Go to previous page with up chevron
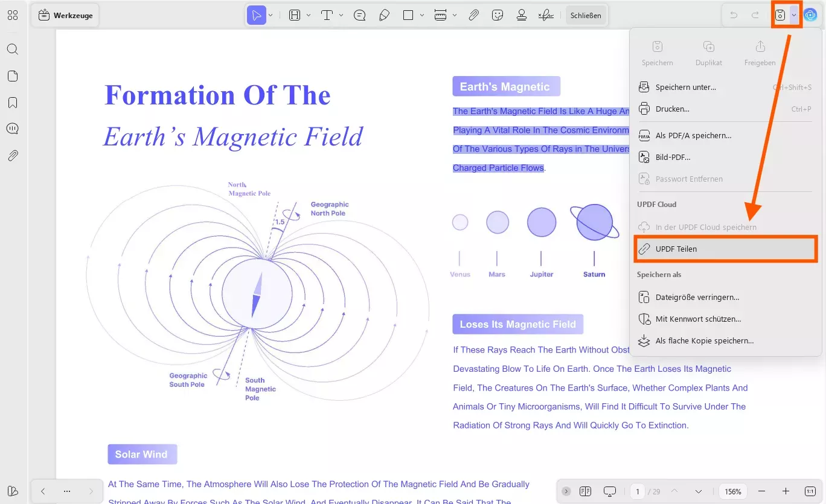The height and width of the screenshot is (504, 826). tap(674, 491)
